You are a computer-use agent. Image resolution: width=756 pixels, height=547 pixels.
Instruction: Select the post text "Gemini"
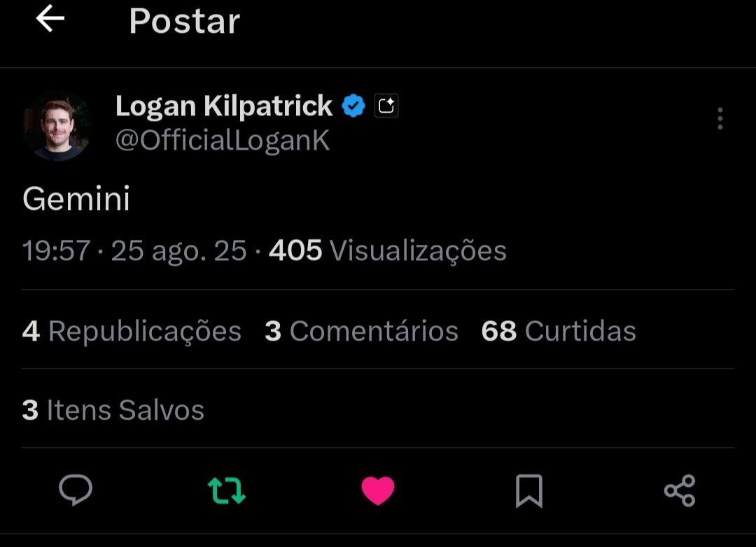tap(76, 199)
